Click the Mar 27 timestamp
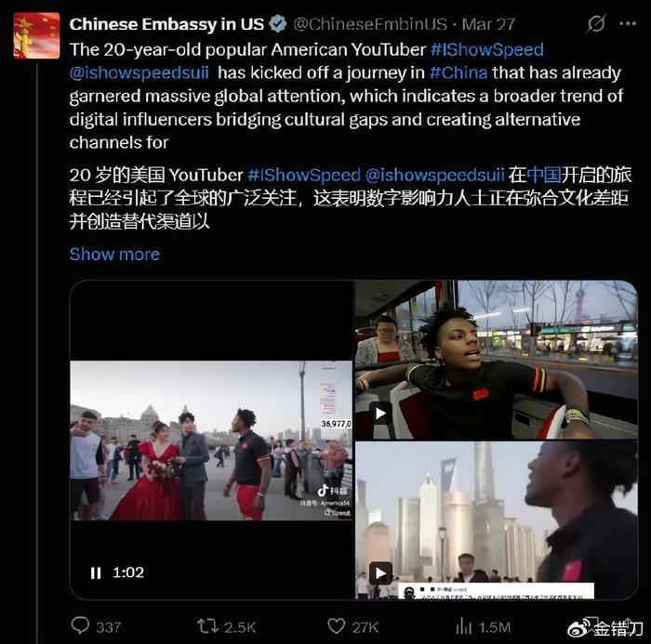Screen dimensions: 651x644 488,24
